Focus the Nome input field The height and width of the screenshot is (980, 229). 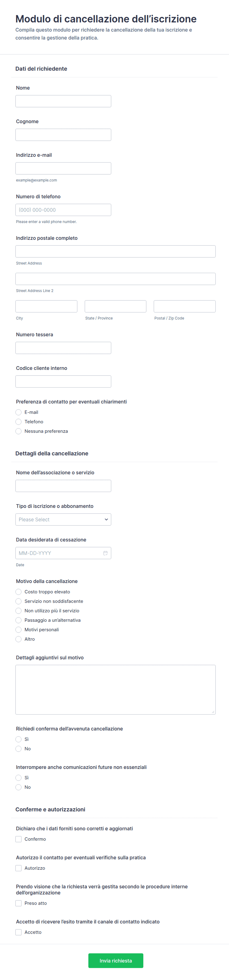point(63,101)
